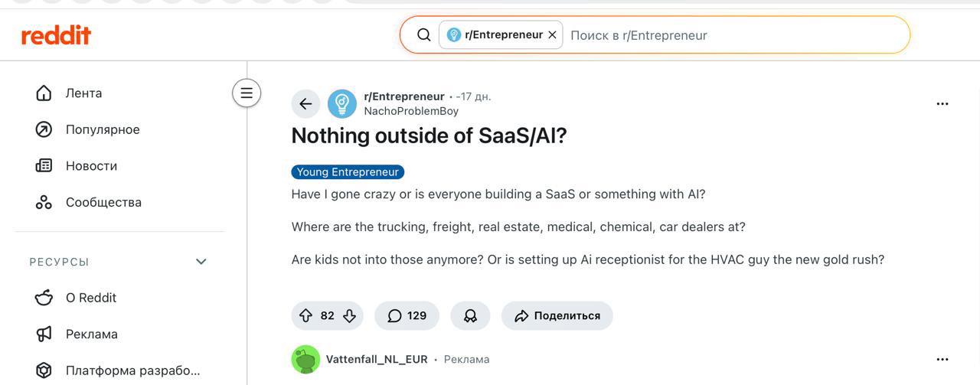Screen dimensions: 980x385
Task: Click the Reddit logo
Action: [x=56, y=35]
